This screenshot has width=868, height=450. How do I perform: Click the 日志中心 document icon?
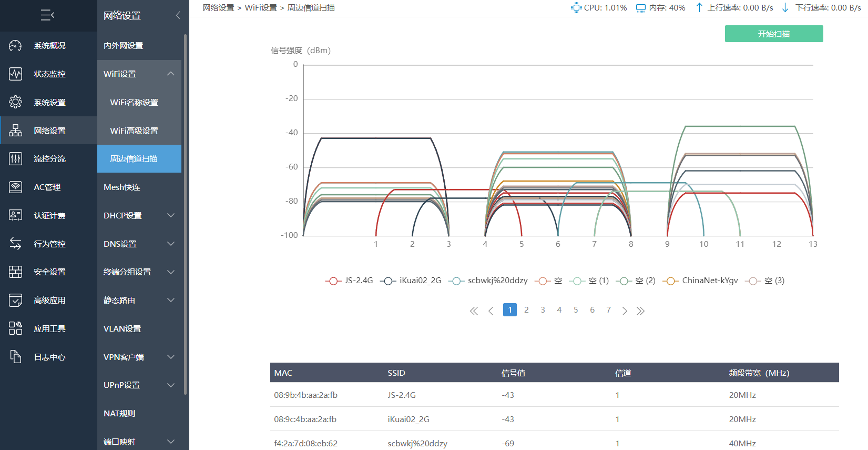[x=15, y=357]
